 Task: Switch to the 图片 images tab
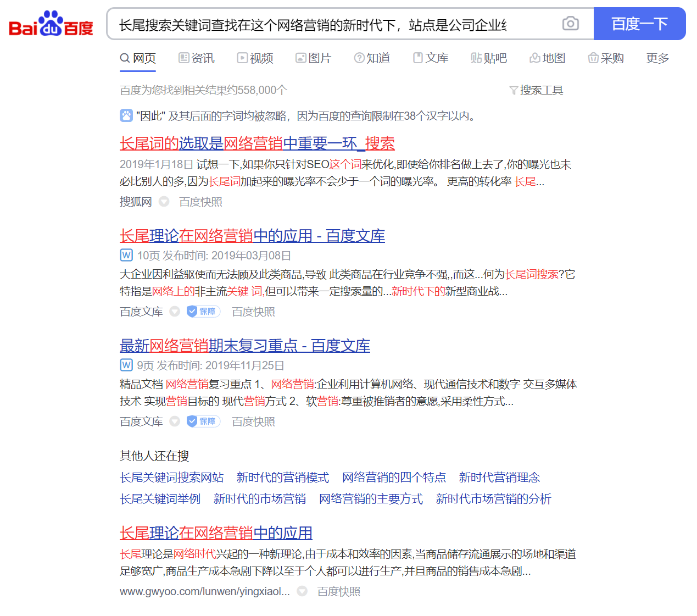313,58
